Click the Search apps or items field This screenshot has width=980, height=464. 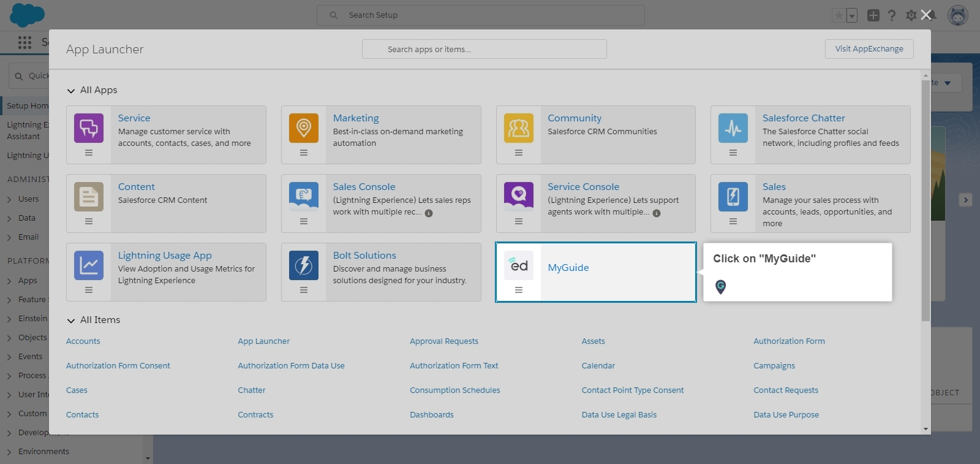coord(484,49)
